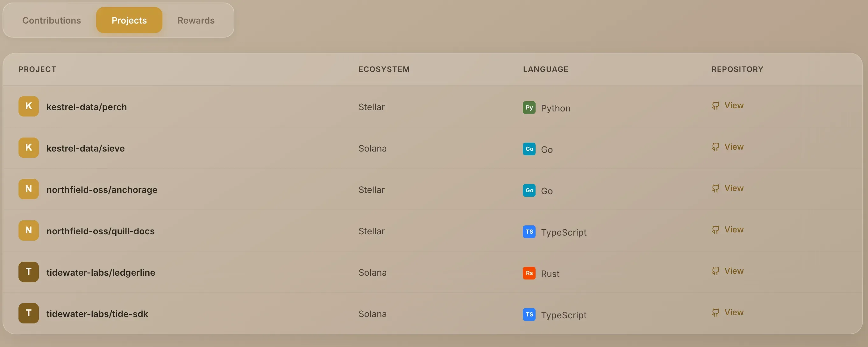The height and width of the screenshot is (347, 868).
Task: Click Go label in kestrel-data/sieve row
Action: tap(546, 150)
